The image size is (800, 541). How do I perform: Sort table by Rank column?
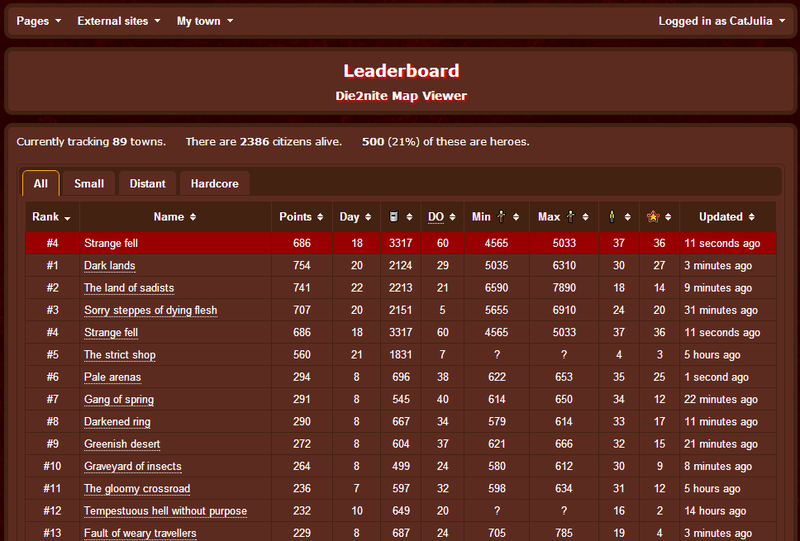click(x=52, y=217)
